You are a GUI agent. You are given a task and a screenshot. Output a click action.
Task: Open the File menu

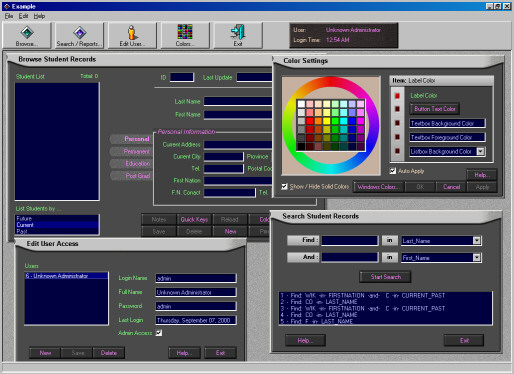click(9, 16)
